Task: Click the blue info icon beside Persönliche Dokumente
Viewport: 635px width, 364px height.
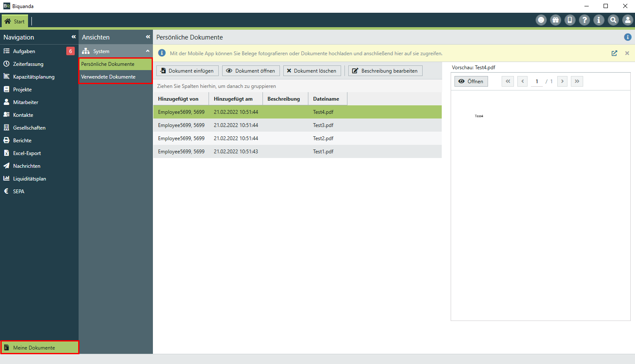Action: [627, 37]
